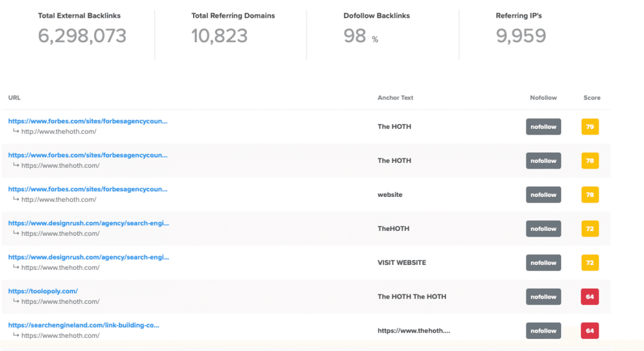Viewport: 644px width, 351px height.
Task: Open the searchengineland.com link-building backlink
Action: 83,325
